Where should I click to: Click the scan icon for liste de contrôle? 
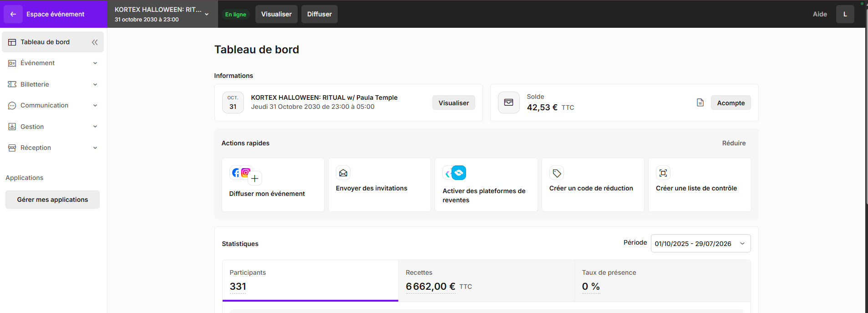663,173
